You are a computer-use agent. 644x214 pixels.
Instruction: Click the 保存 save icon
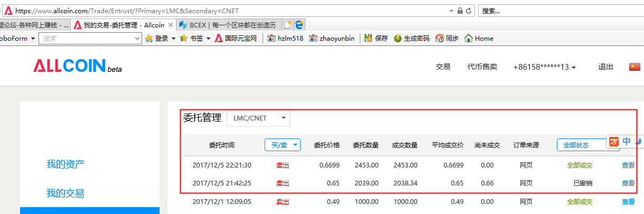point(368,38)
